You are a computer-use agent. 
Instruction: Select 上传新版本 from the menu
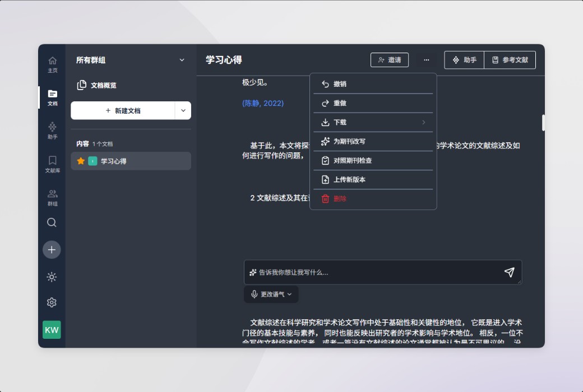(x=373, y=179)
